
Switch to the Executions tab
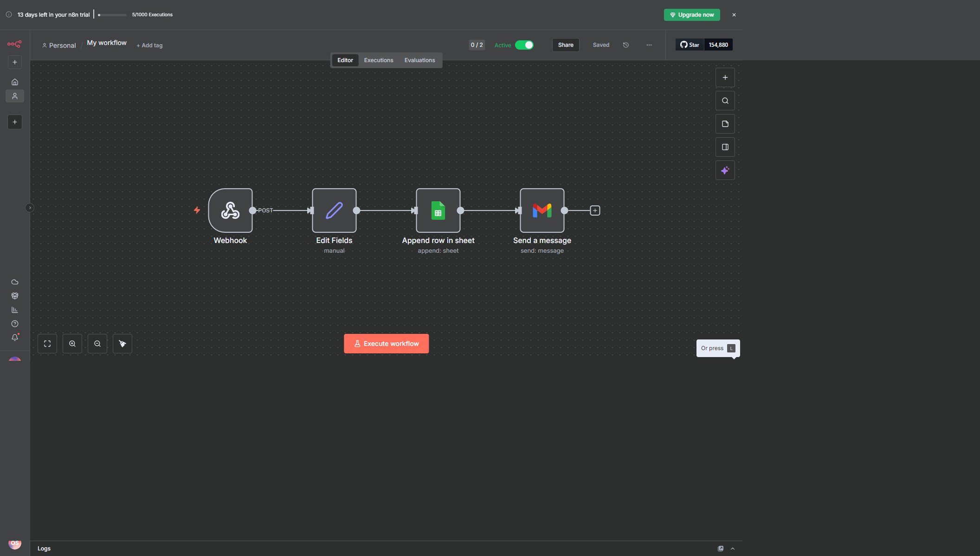click(378, 60)
